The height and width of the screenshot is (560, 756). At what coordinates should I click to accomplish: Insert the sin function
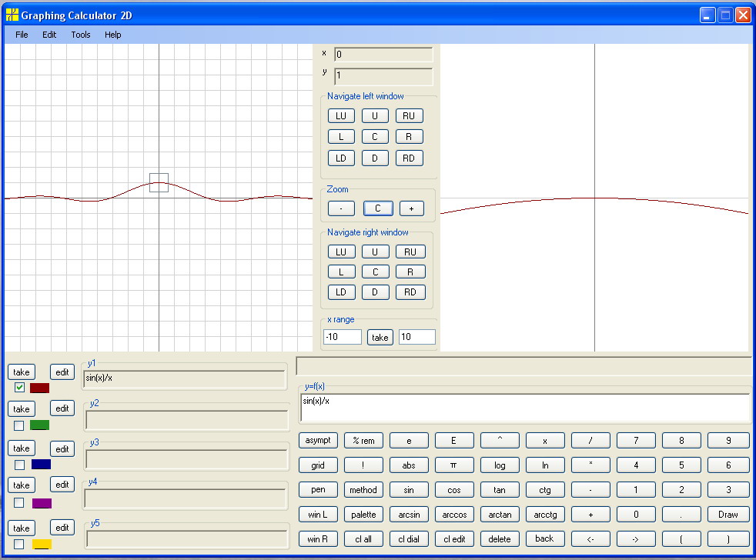point(409,490)
